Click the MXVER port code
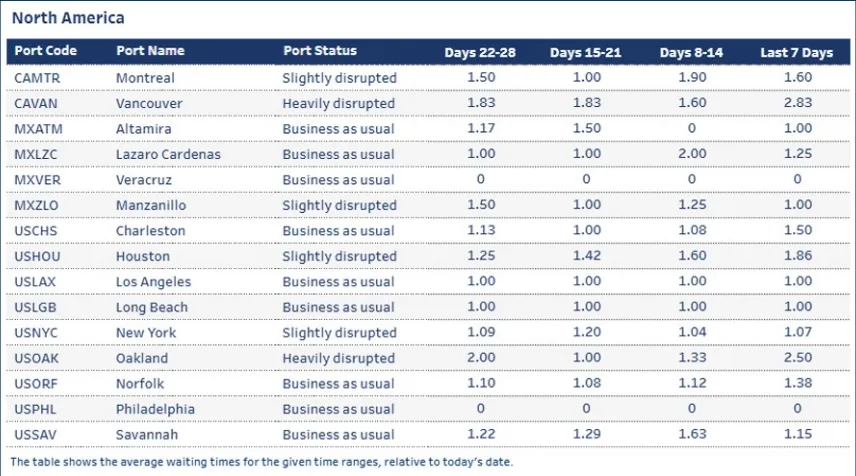 click(x=38, y=180)
